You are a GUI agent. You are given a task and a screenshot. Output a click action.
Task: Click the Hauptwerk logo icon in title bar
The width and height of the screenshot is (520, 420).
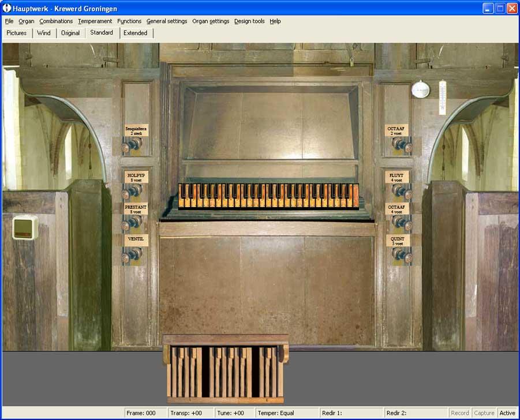coord(8,8)
